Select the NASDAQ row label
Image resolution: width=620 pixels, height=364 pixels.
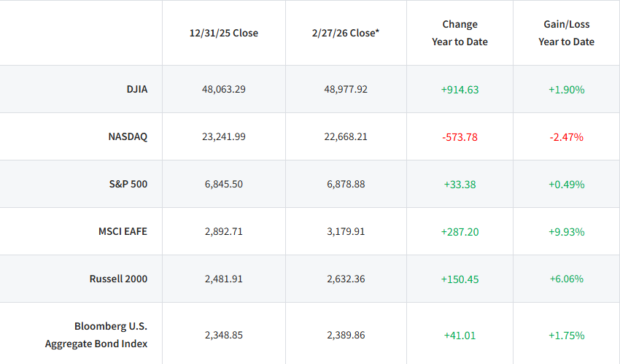click(x=128, y=136)
